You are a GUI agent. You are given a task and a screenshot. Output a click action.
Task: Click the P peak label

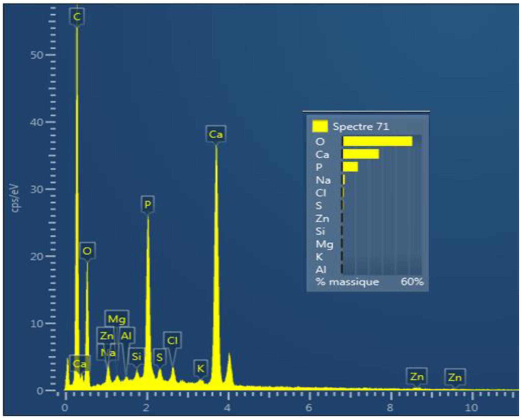pyautogui.click(x=148, y=204)
